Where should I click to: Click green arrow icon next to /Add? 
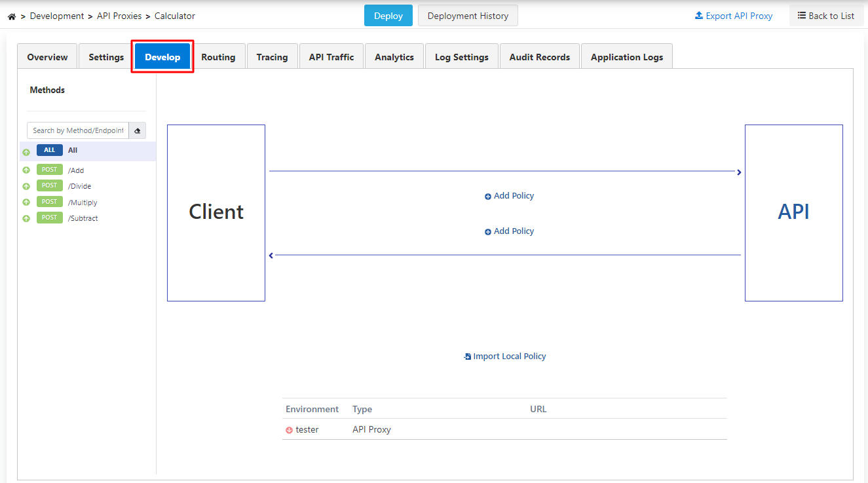(26, 170)
